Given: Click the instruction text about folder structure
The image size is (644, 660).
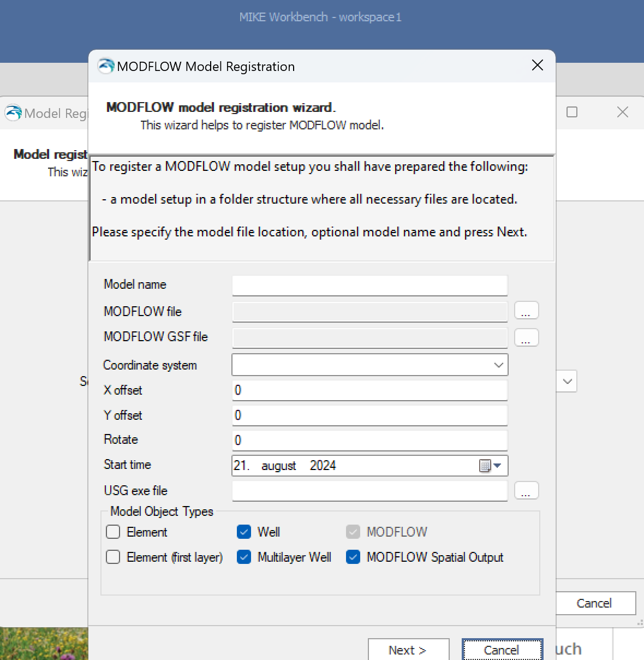Looking at the screenshot, I should point(309,199).
